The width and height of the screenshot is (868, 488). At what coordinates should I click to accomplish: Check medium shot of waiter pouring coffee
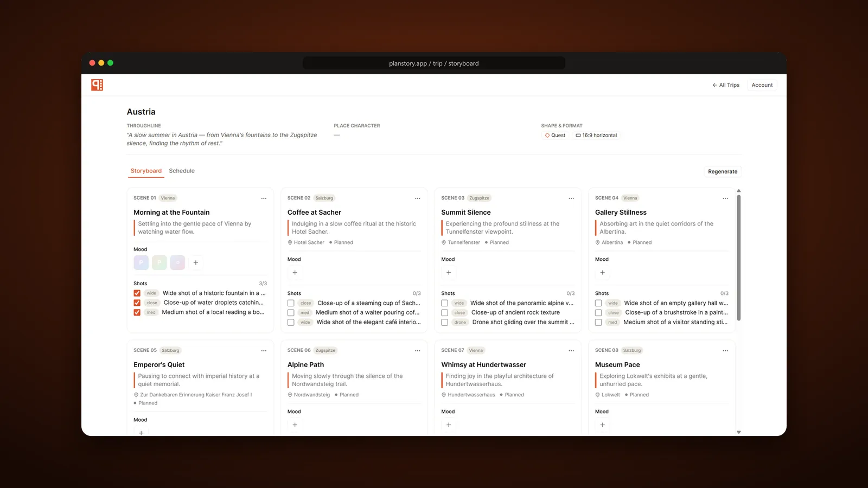click(x=291, y=313)
